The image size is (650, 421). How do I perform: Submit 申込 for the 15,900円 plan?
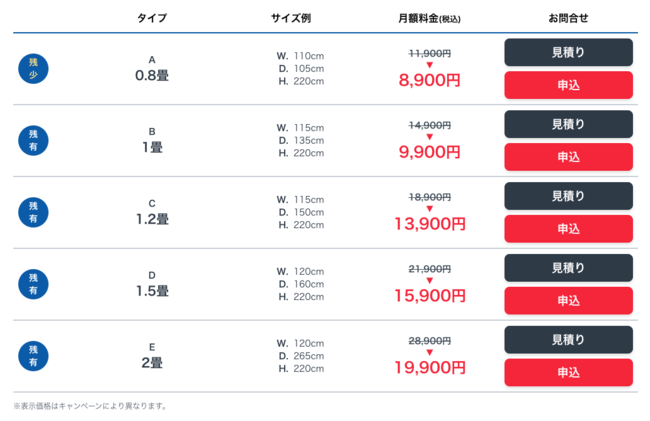(568, 301)
